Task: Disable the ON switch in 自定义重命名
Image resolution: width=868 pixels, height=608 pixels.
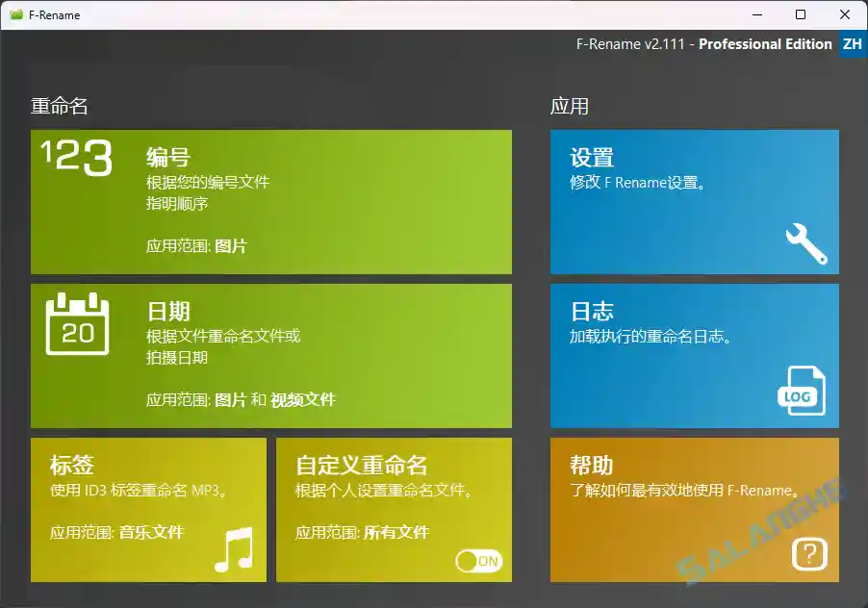Action: 478,561
